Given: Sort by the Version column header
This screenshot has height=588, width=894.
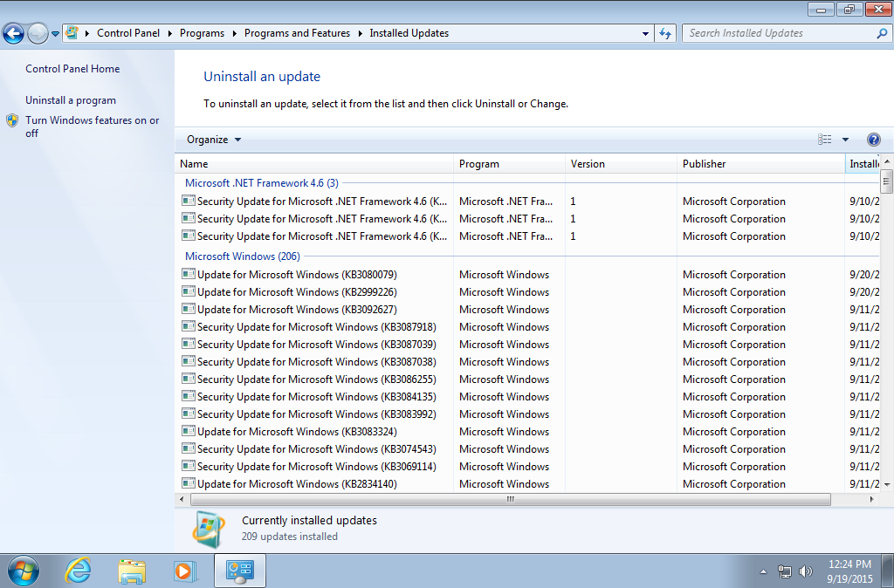Looking at the screenshot, I should 621,164.
